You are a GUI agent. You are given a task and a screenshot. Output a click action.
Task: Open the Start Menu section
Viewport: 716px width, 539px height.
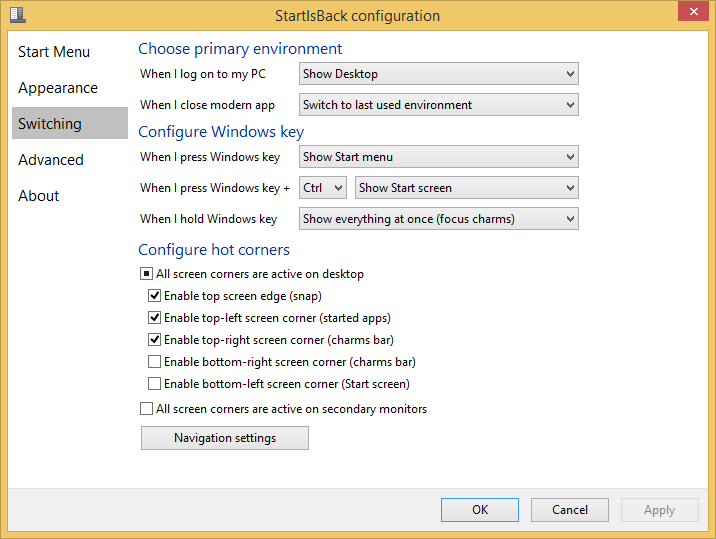coord(54,52)
